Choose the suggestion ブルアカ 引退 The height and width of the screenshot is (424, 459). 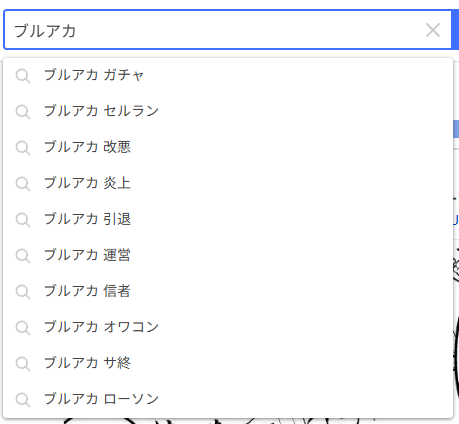pyautogui.click(x=228, y=219)
